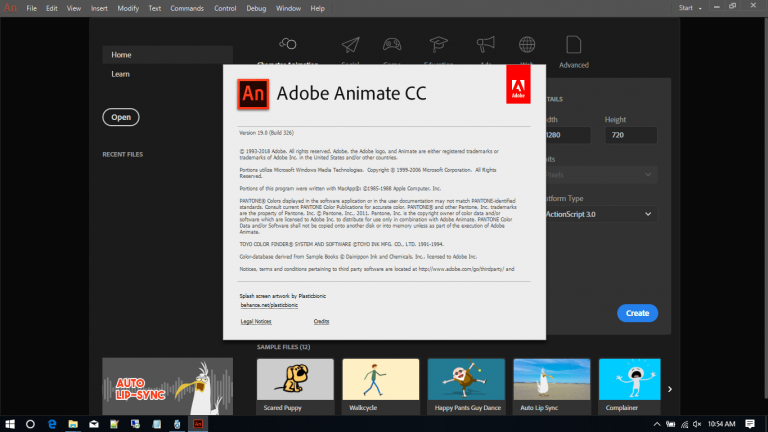The image size is (768, 432).
Task: Select the Social preset paper-plane icon
Action: click(x=350, y=45)
